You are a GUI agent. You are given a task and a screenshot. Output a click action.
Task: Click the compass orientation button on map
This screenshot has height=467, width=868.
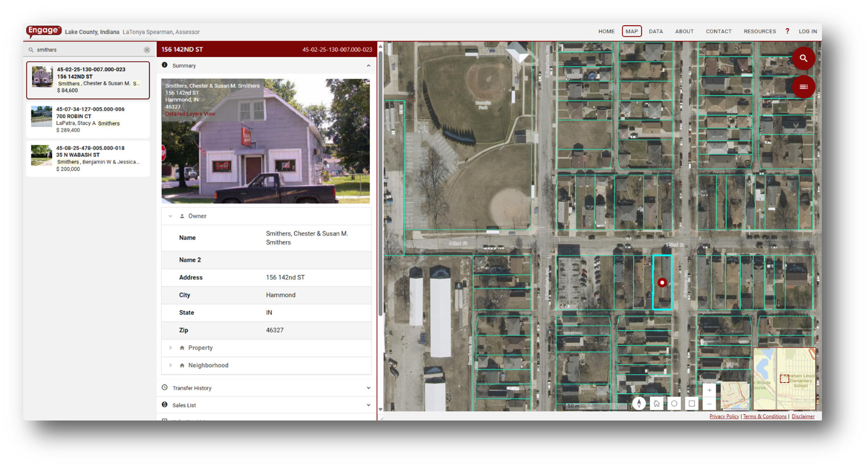tap(639, 403)
